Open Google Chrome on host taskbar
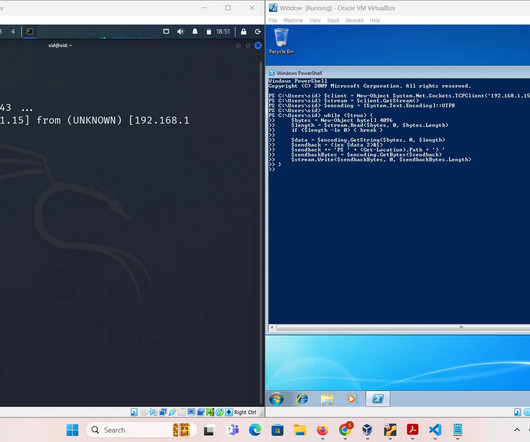530x442 pixels. (x=345, y=429)
